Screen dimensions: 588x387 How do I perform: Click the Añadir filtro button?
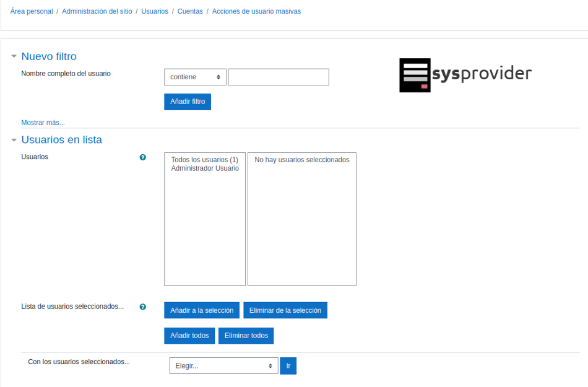coord(188,102)
